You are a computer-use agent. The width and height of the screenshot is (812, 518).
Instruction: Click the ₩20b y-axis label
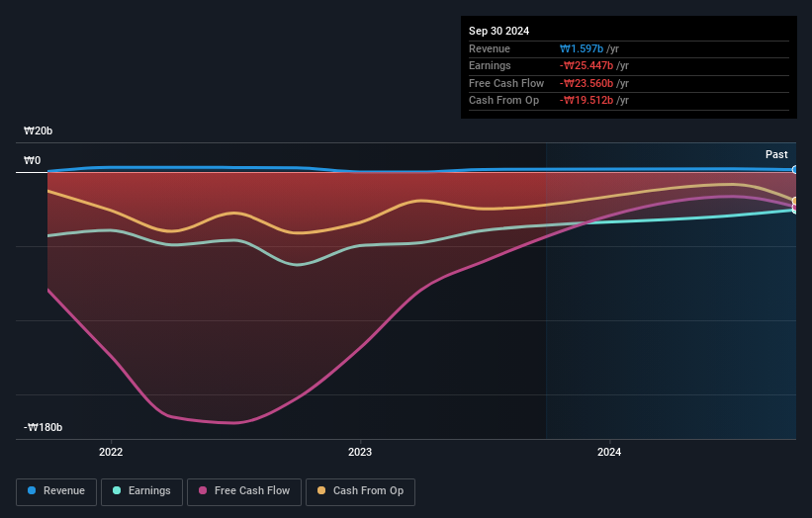pyautogui.click(x=38, y=130)
